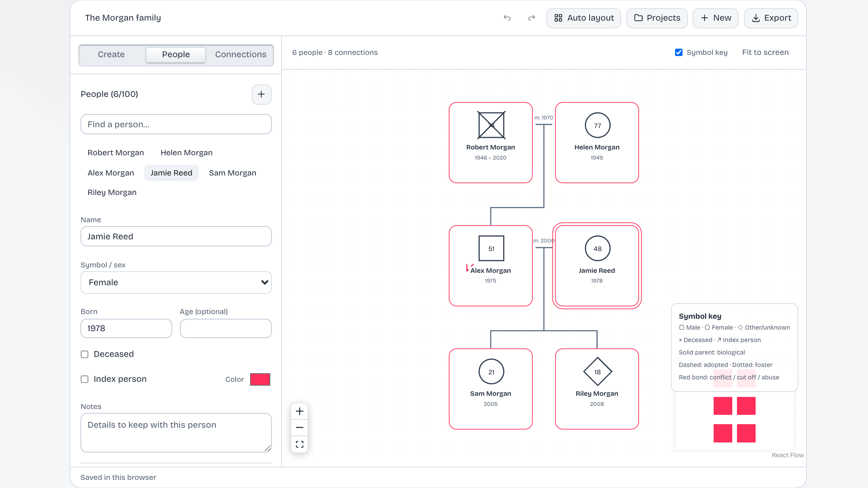The image size is (868, 488).
Task: Click the Notes text area
Action: point(176,433)
